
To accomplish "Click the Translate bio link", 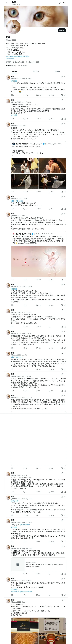I will pyautogui.click(x=10, y=59).
